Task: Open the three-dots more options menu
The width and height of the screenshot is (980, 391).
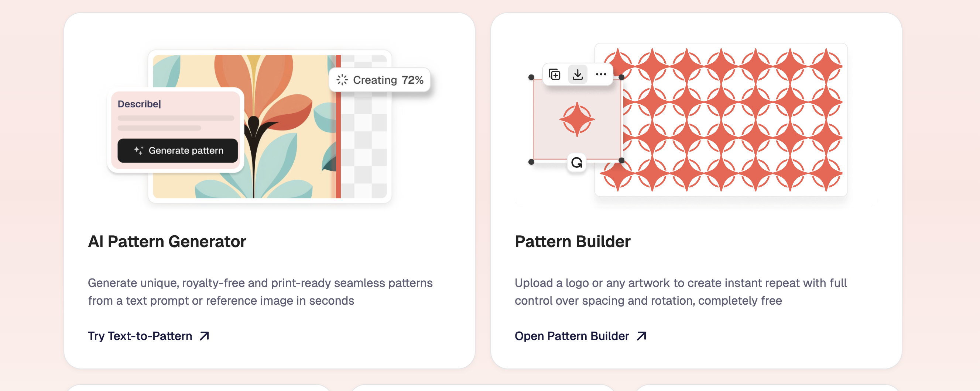Action: 601,75
